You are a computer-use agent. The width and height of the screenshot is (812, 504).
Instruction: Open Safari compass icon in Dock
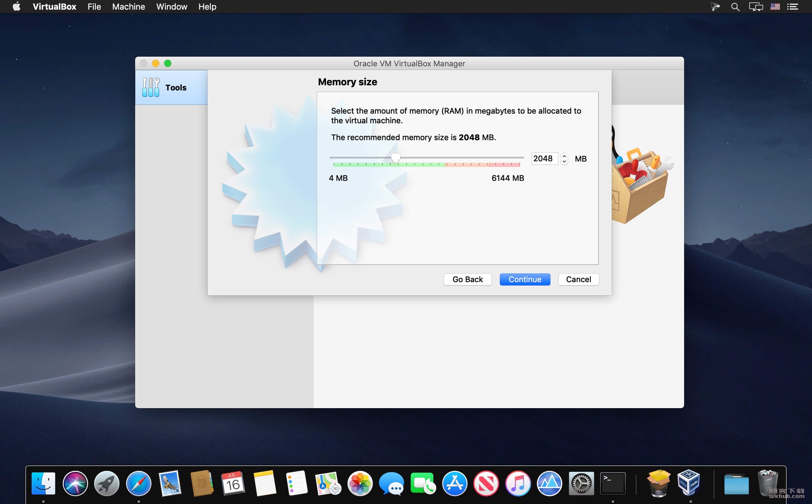[x=138, y=483]
